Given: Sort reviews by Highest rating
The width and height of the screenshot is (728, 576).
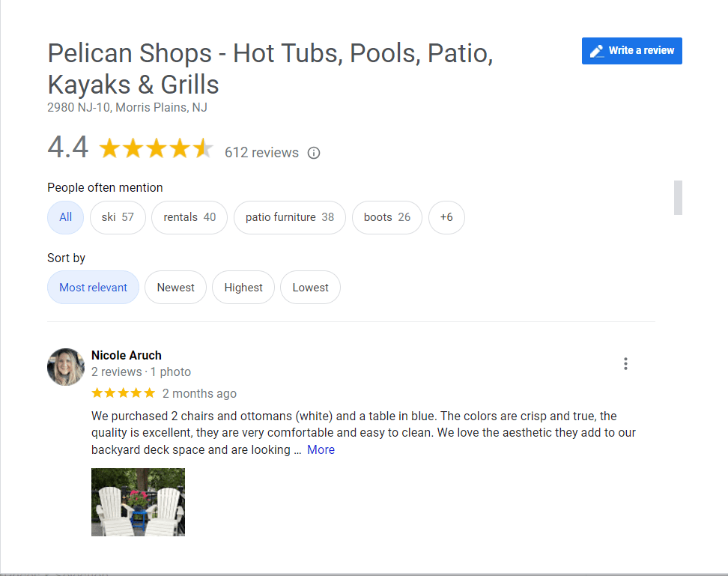Looking at the screenshot, I should 243,288.
